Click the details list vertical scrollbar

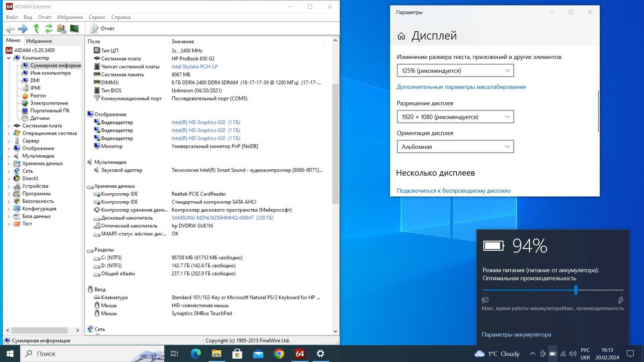pos(335,144)
